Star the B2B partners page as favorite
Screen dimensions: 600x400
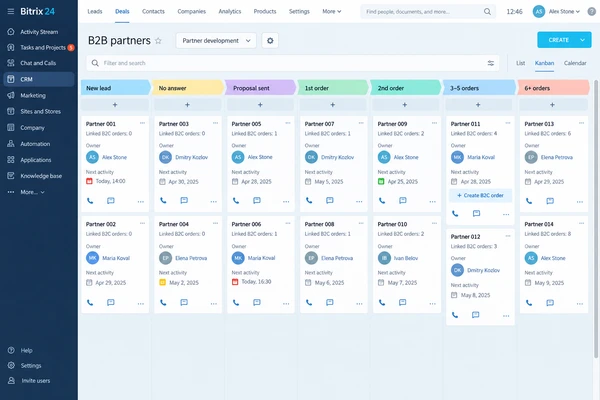click(158, 41)
